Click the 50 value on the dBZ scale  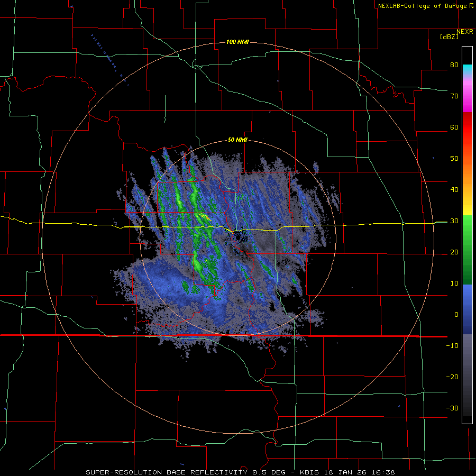coord(454,159)
